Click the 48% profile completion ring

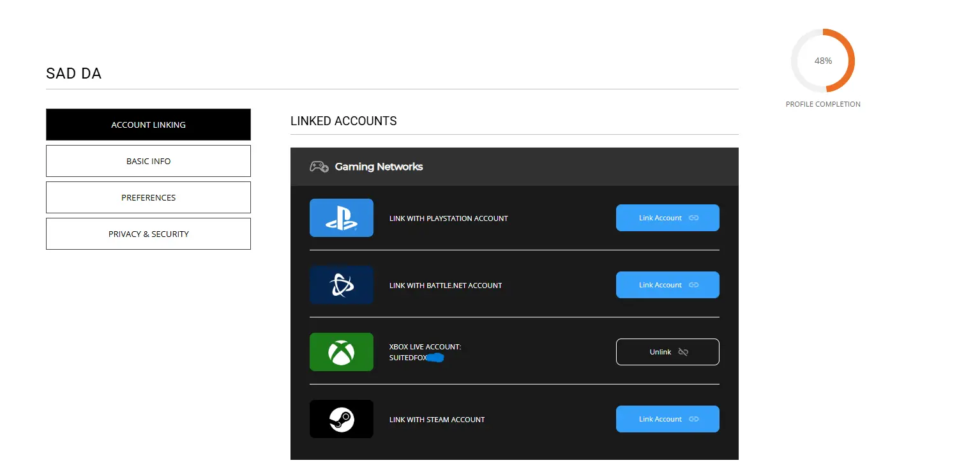tap(823, 61)
